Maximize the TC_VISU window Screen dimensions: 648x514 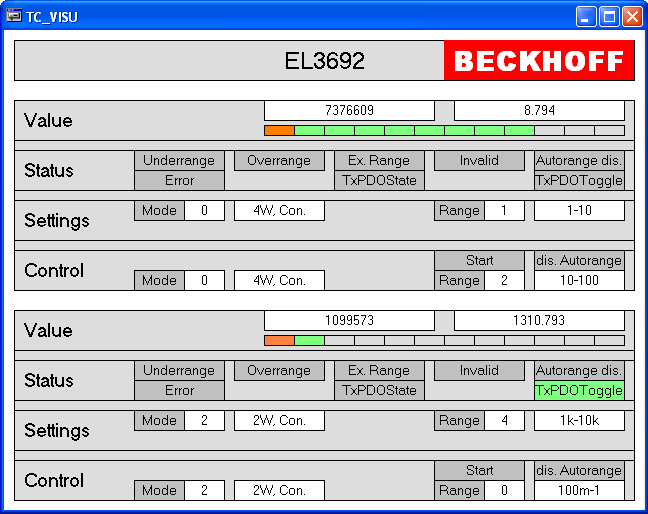coord(609,17)
